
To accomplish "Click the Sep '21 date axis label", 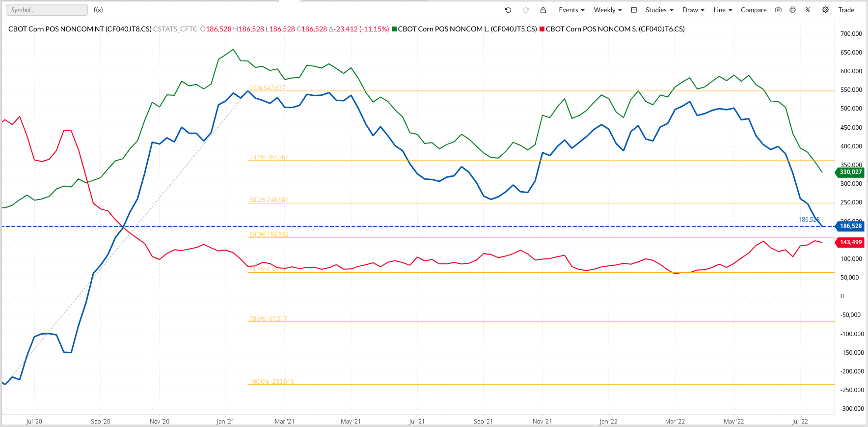I will (x=483, y=421).
